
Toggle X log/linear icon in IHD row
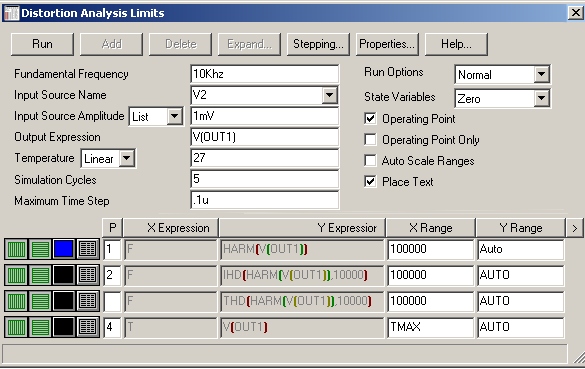coord(16,275)
